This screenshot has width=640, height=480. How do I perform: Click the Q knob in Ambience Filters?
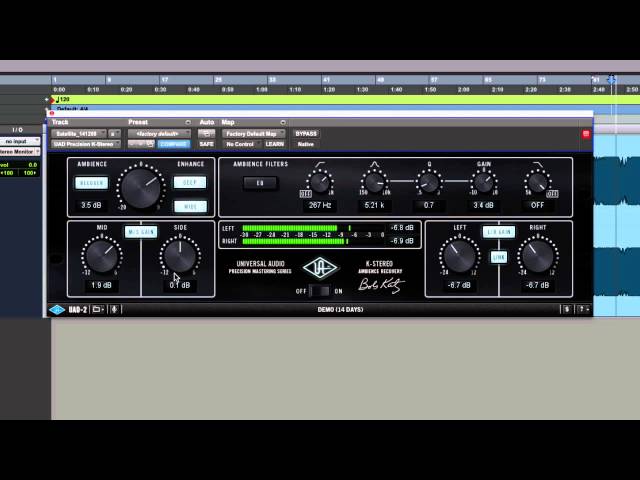click(429, 182)
